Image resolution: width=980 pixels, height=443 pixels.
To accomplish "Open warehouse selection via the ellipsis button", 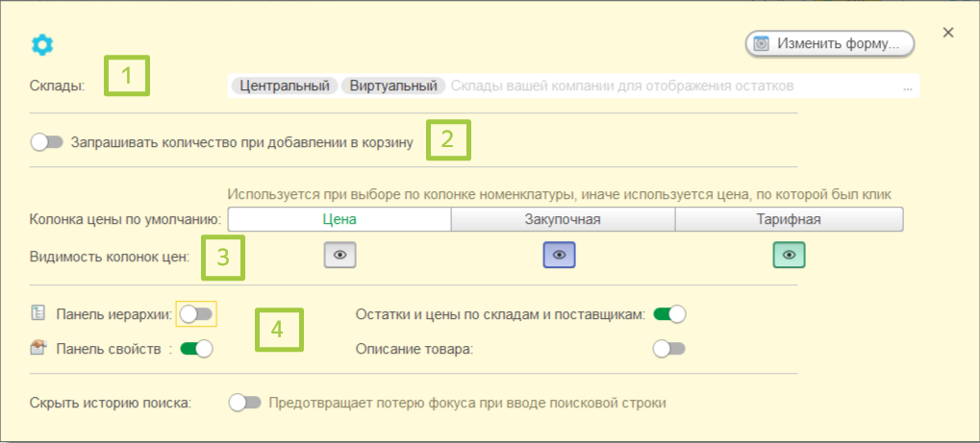I will [x=908, y=86].
